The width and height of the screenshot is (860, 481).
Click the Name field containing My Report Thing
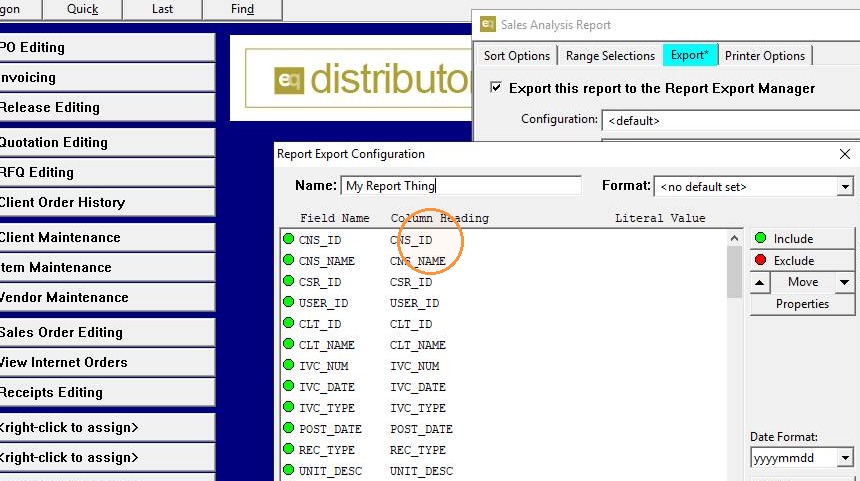click(461, 186)
